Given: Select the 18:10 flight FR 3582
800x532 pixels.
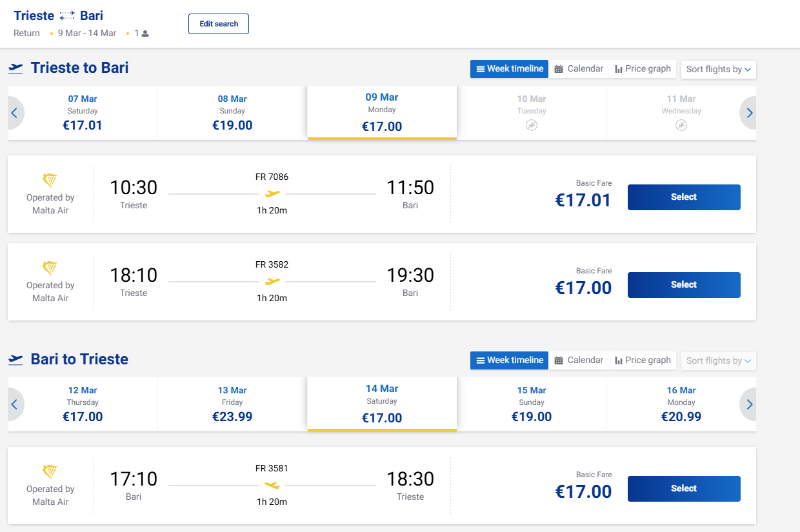Looking at the screenshot, I should click(683, 285).
